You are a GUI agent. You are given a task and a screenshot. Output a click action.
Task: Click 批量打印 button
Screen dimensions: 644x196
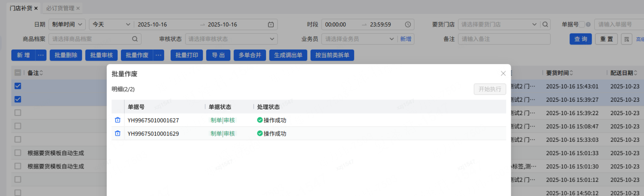(x=187, y=55)
